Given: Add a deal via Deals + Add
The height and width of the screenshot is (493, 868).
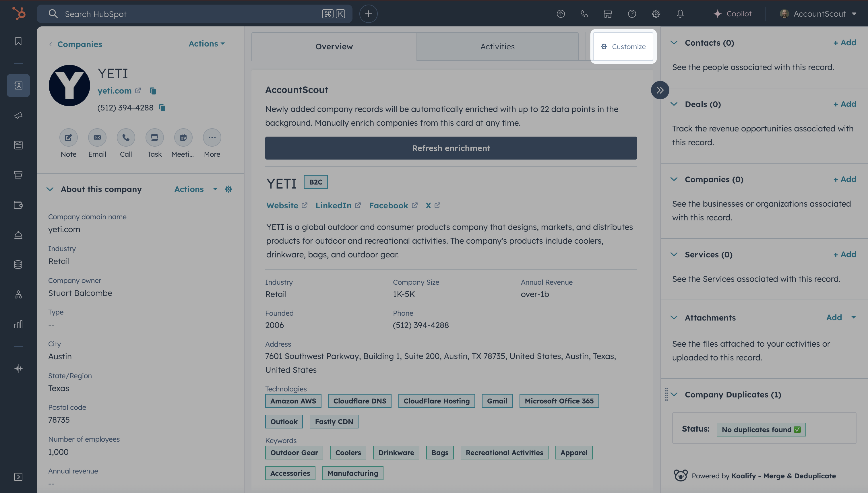Looking at the screenshot, I should coord(845,104).
